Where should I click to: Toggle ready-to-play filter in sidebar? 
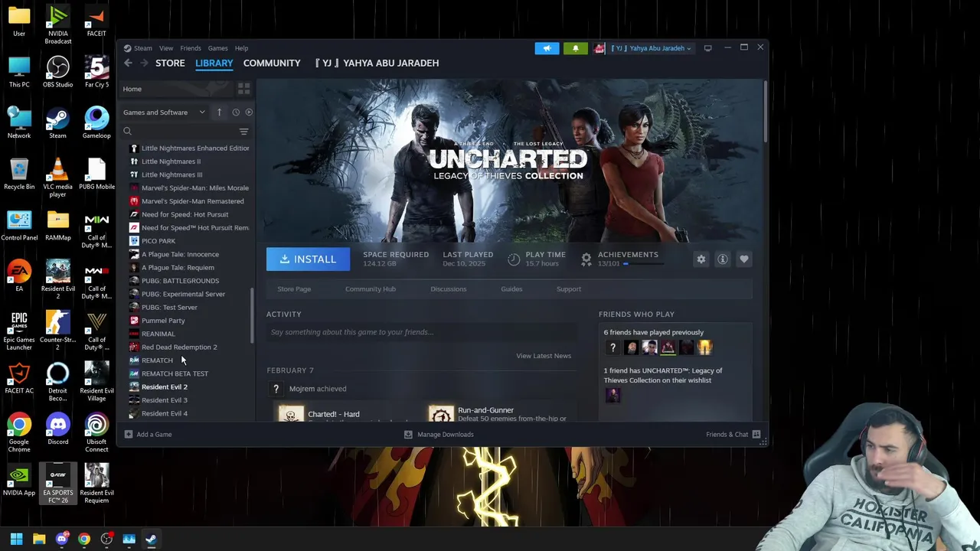pyautogui.click(x=249, y=112)
